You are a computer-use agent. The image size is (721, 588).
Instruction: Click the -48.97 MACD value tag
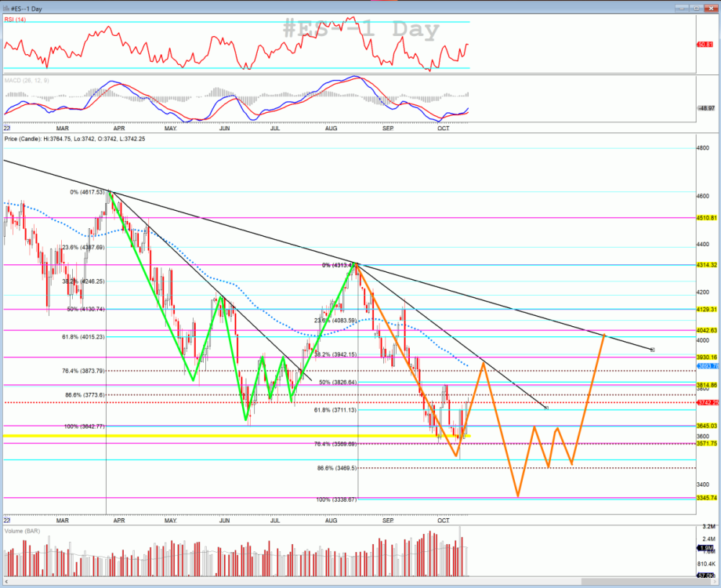[706, 107]
